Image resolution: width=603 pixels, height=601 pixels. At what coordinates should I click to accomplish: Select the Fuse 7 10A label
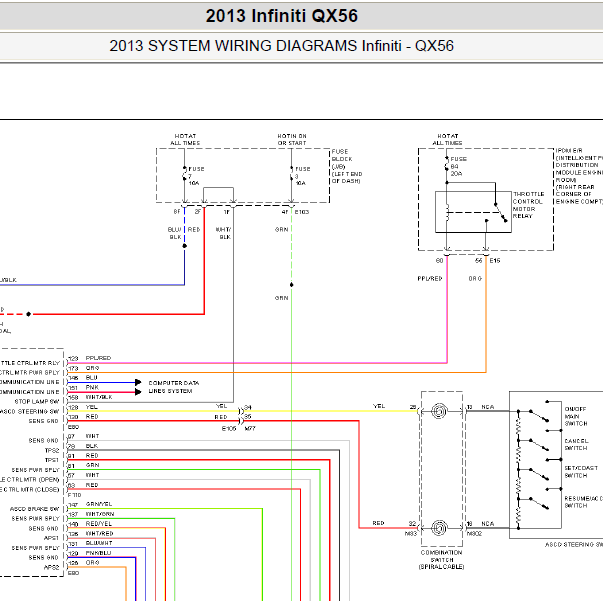coord(196,176)
